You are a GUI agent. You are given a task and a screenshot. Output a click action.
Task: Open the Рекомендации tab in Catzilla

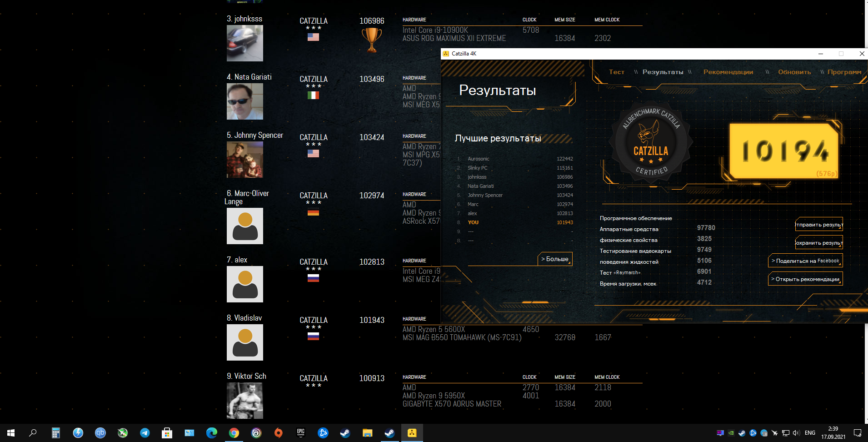click(728, 72)
